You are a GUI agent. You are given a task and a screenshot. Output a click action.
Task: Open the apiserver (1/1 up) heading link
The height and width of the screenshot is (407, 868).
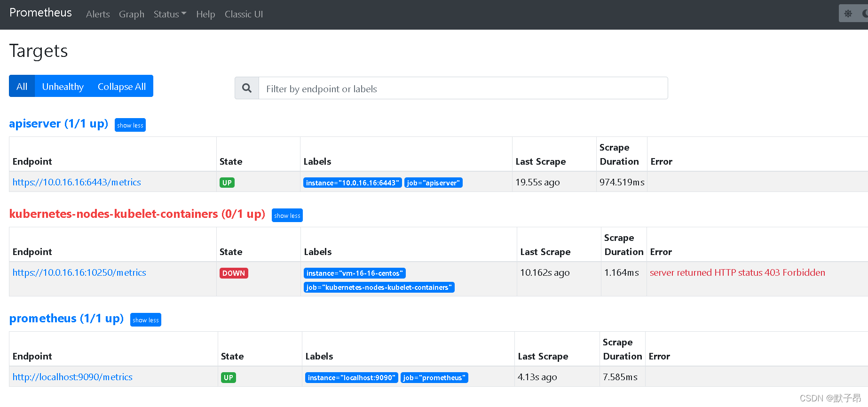[59, 124]
